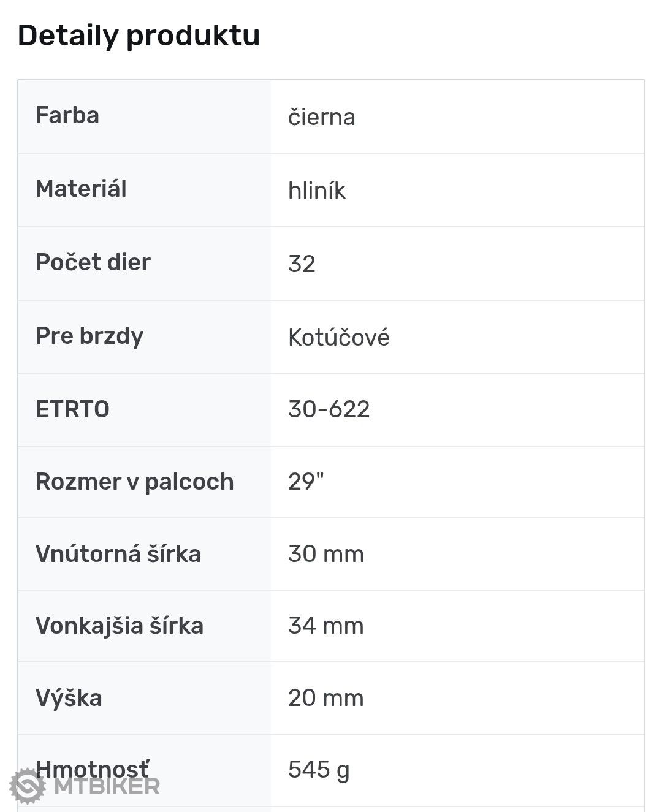Click the Pre brzdy label

click(89, 336)
